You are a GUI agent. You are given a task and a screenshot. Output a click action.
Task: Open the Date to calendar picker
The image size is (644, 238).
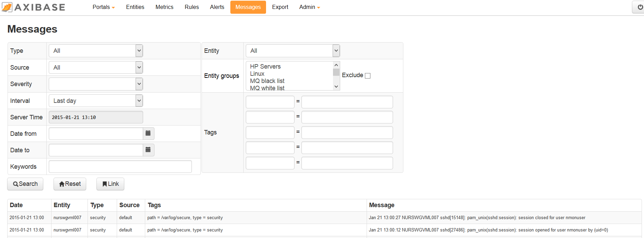click(148, 150)
